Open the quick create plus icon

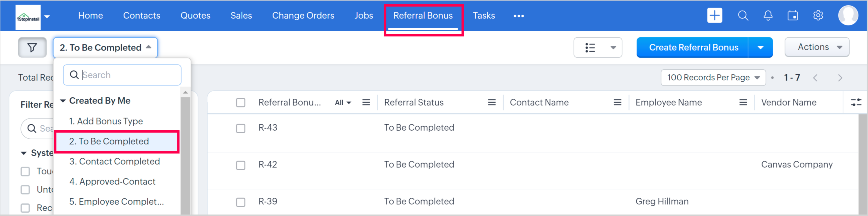[x=714, y=16]
